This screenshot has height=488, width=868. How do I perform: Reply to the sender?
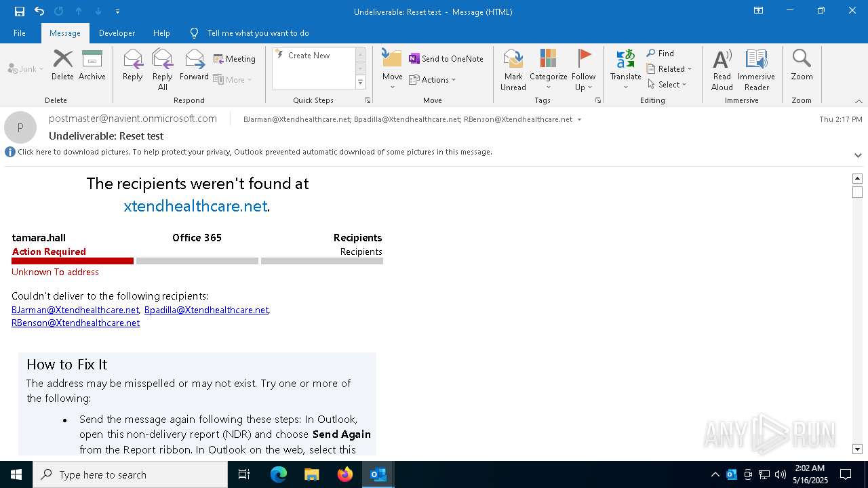pyautogui.click(x=133, y=65)
